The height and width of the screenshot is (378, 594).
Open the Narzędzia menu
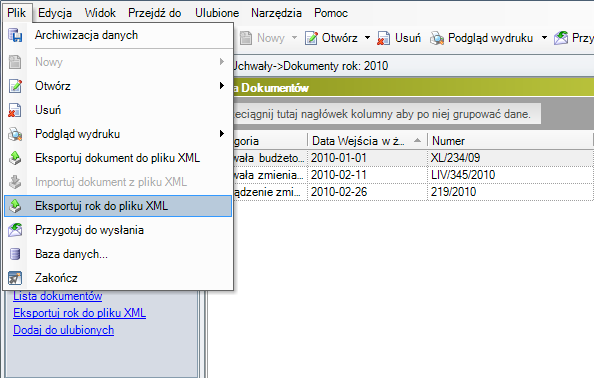click(x=277, y=13)
